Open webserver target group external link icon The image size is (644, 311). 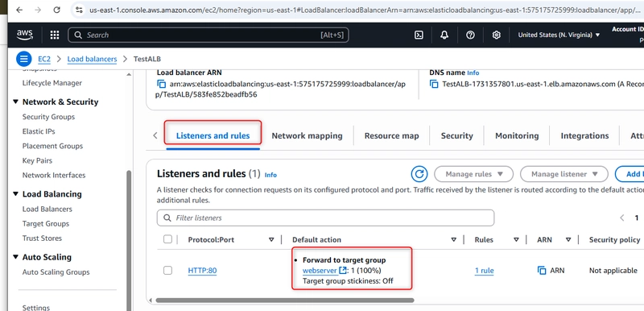pyautogui.click(x=343, y=271)
